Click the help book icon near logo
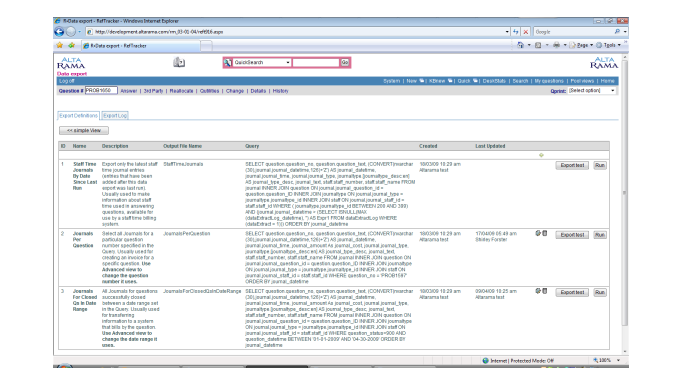This screenshot has height=378, width=679. tap(179, 63)
